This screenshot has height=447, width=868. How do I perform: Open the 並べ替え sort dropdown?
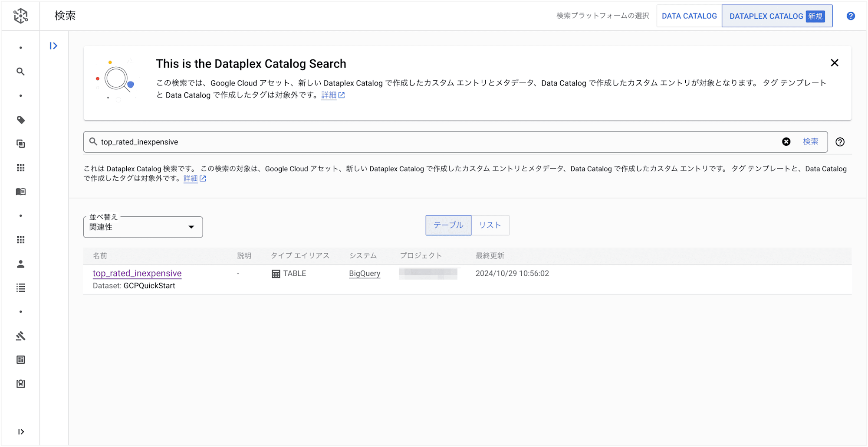[143, 227]
